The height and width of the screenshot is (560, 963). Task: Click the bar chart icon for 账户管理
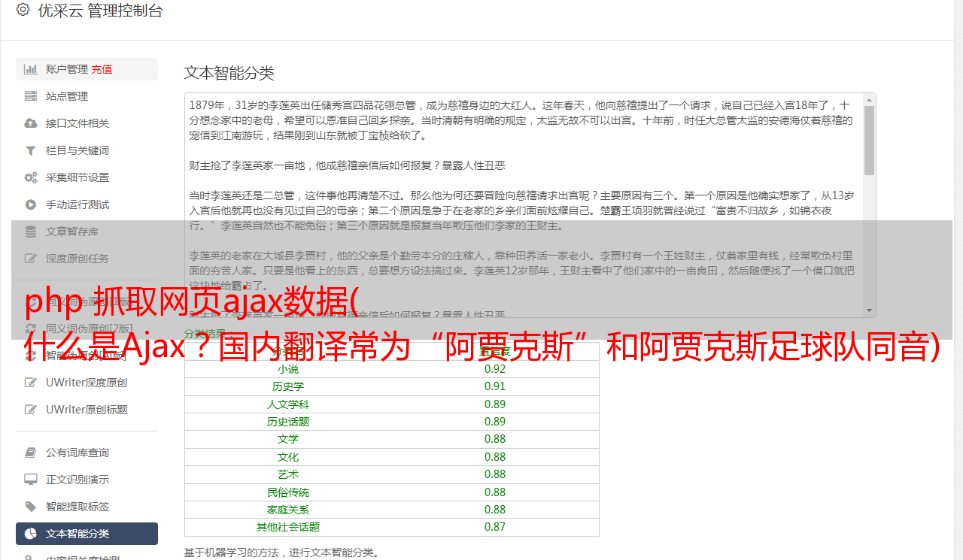[31, 69]
